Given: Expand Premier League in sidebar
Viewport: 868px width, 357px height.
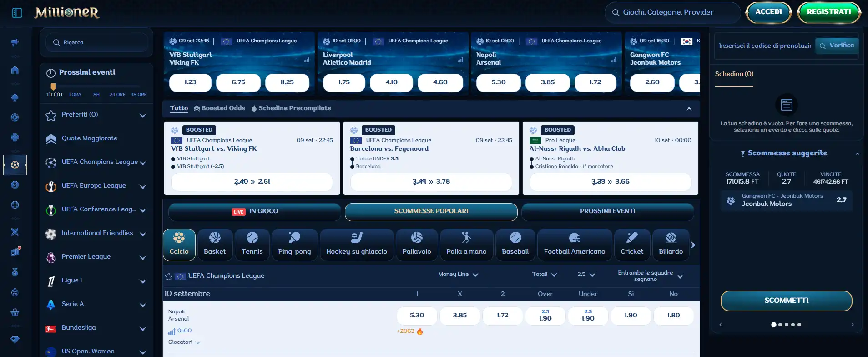Looking at the screenshot, I should [143, 257].
